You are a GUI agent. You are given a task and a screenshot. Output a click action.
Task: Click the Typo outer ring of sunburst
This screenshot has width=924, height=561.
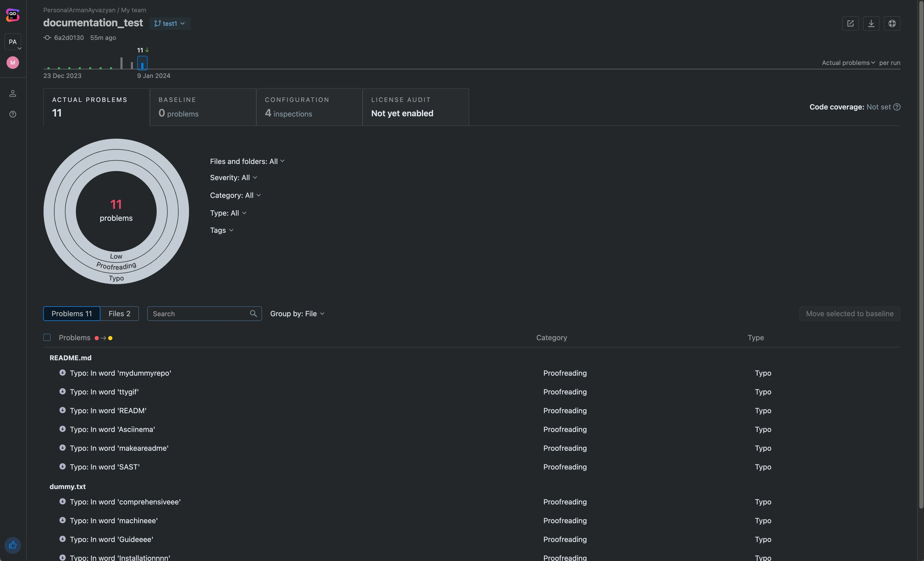pos(116,278)
